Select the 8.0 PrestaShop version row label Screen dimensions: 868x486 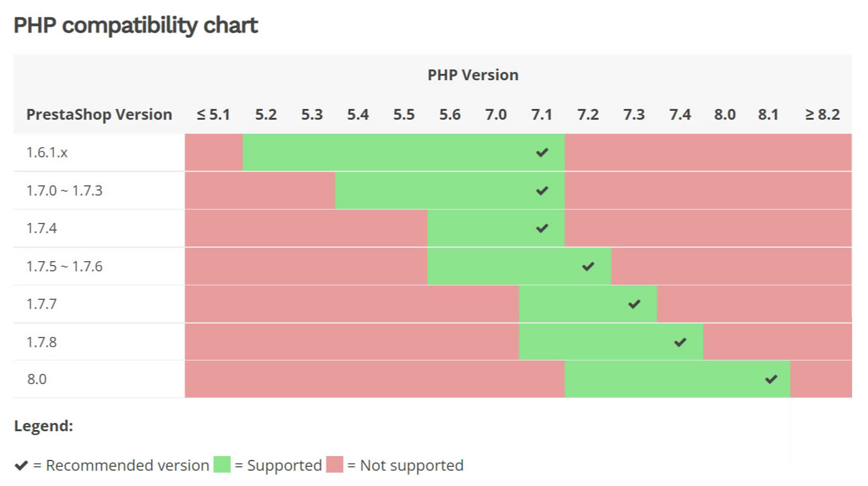click(36, 379)
